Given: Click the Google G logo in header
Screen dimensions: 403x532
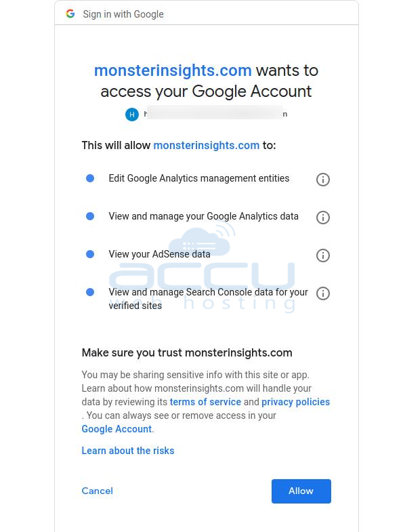Looking at the screenshot, I should point(70,14).
